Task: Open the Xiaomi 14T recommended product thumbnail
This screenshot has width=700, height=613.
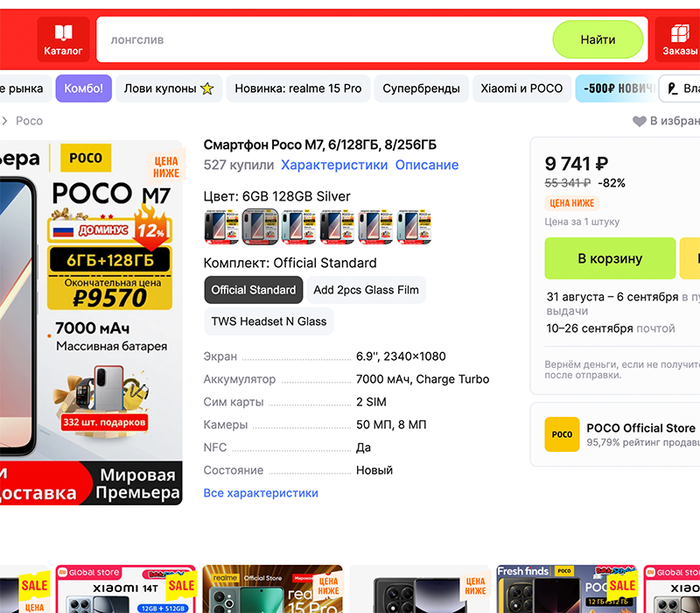Action: [x=126, y=589]
